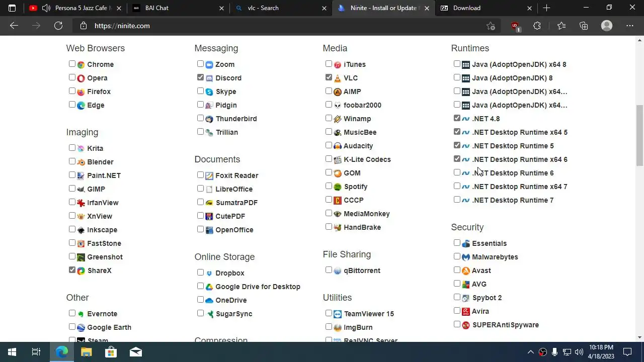Check the HandBrake checkbox
644x362 pixels.
pyautogui.click(x=329, y=227)
